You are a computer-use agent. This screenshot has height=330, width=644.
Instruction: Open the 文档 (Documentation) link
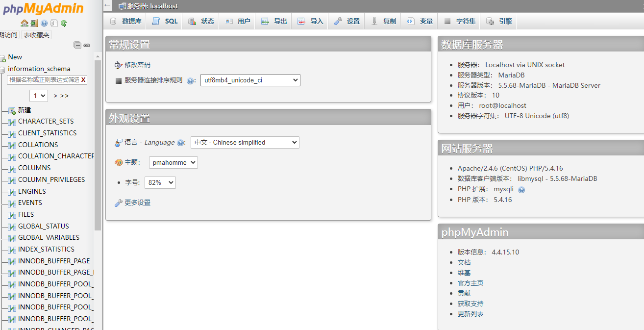click(464, 262)
